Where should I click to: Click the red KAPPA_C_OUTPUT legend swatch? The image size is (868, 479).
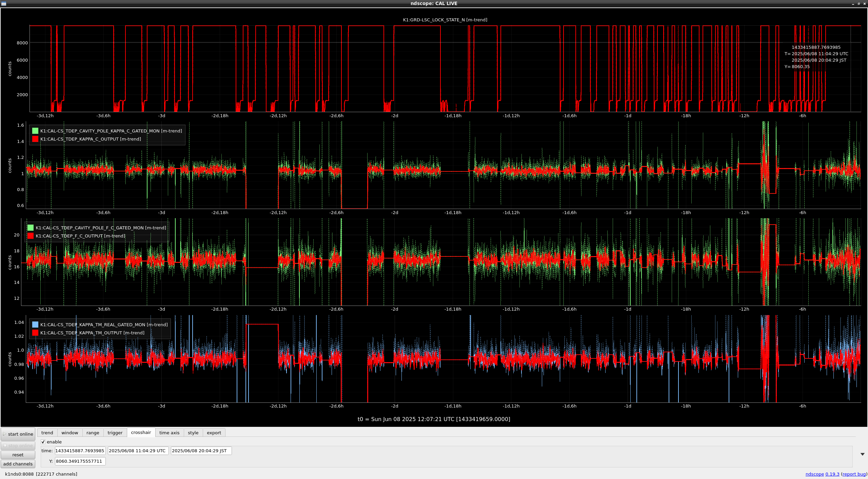coord(35,139)
